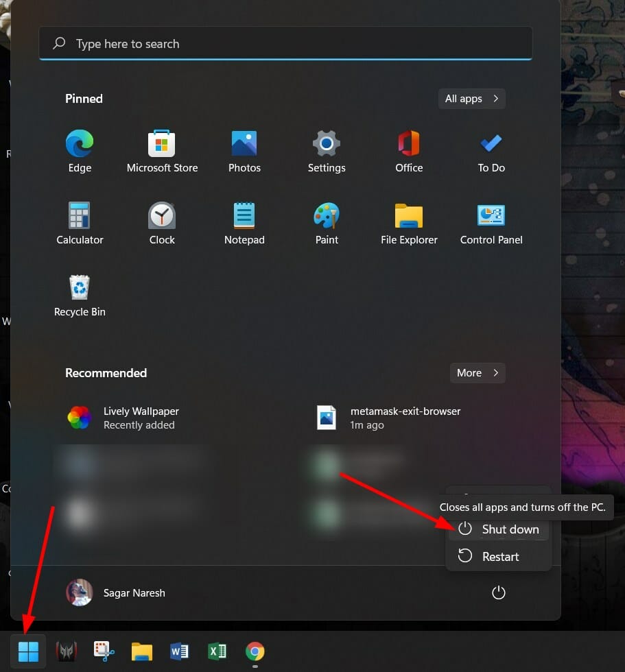The height and width of the screenshot is (672, 625).
Task: Open the Settings gear app
Action: (x=327, y=151)
